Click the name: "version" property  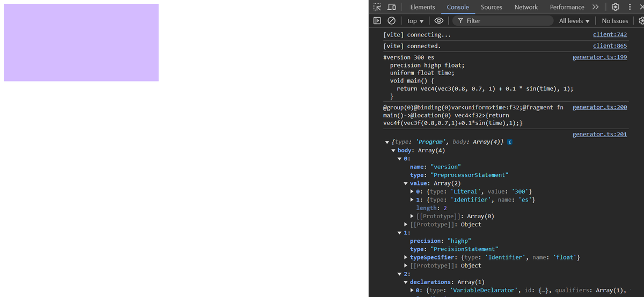[435, 167]
